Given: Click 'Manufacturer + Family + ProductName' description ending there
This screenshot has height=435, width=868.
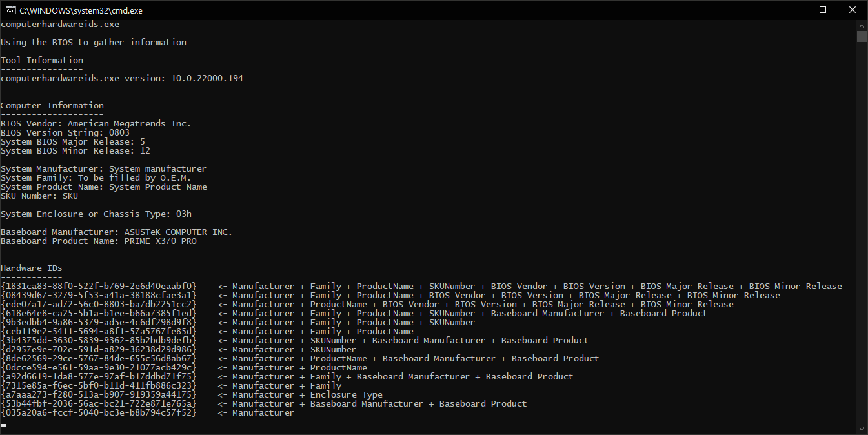Looking at the screenshot, I should [323, 331].
